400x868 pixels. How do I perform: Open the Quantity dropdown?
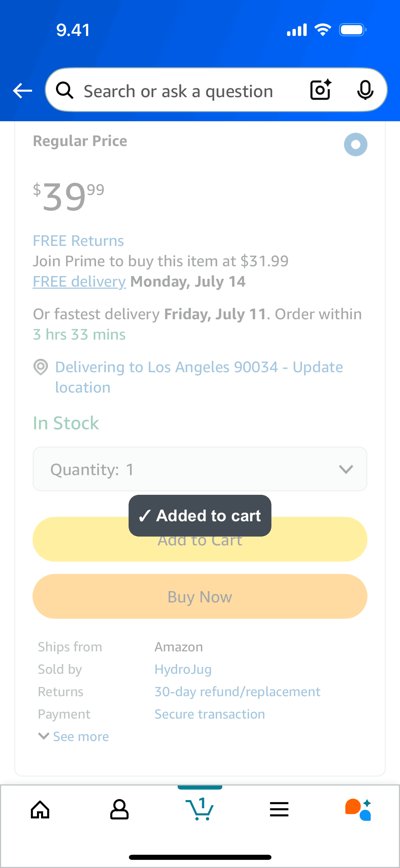coord(200,469)
